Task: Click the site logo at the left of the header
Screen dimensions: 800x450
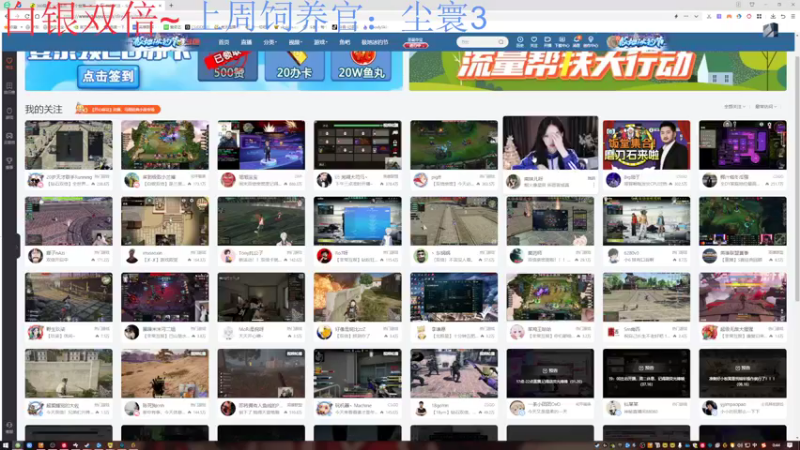Action: coord(165,41)
